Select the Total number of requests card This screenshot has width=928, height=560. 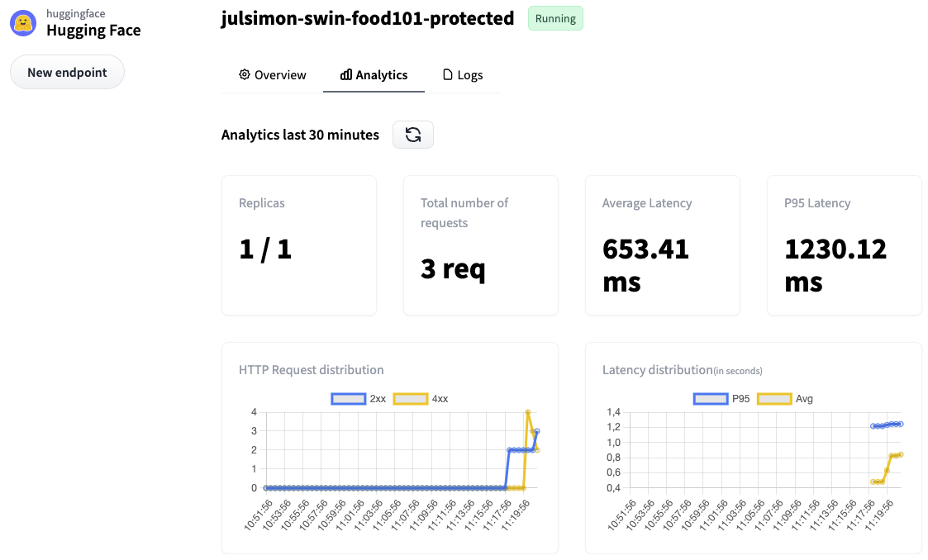point(480,245)
